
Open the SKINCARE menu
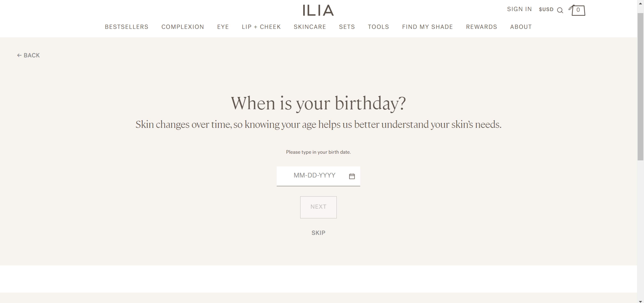(310, 27)
